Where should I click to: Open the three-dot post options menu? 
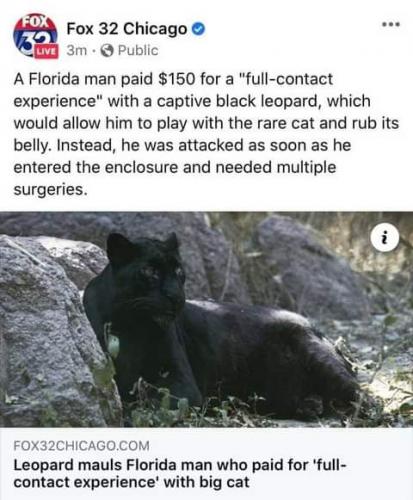[x=391, y=24]
